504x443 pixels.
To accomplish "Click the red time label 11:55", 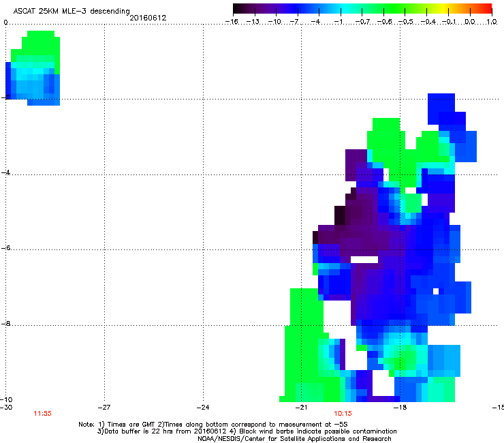I will (42, 414).
